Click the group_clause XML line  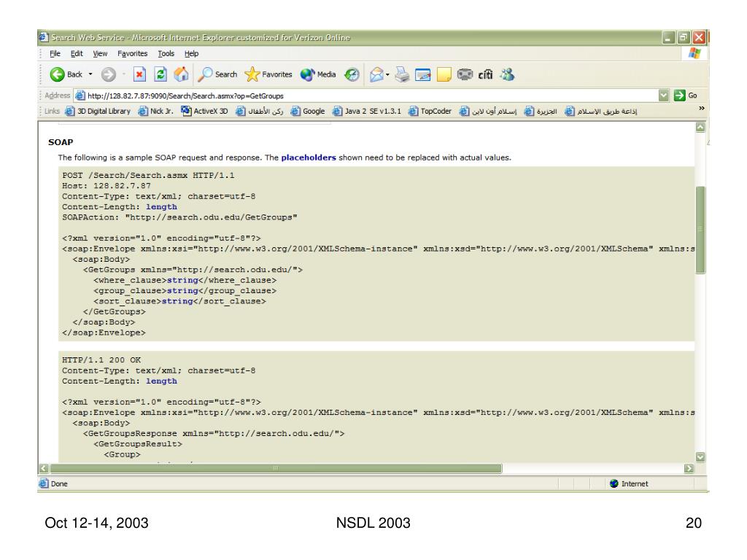(185, 290)
